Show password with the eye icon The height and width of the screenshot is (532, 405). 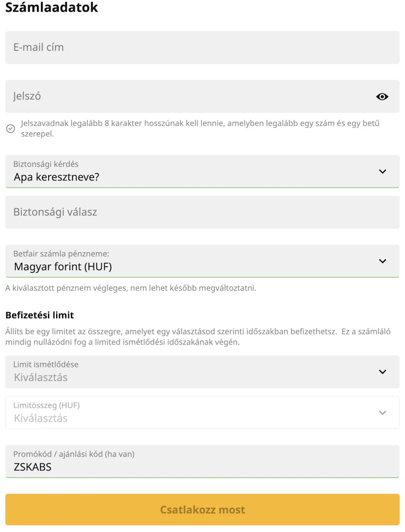tap(382, 96)
